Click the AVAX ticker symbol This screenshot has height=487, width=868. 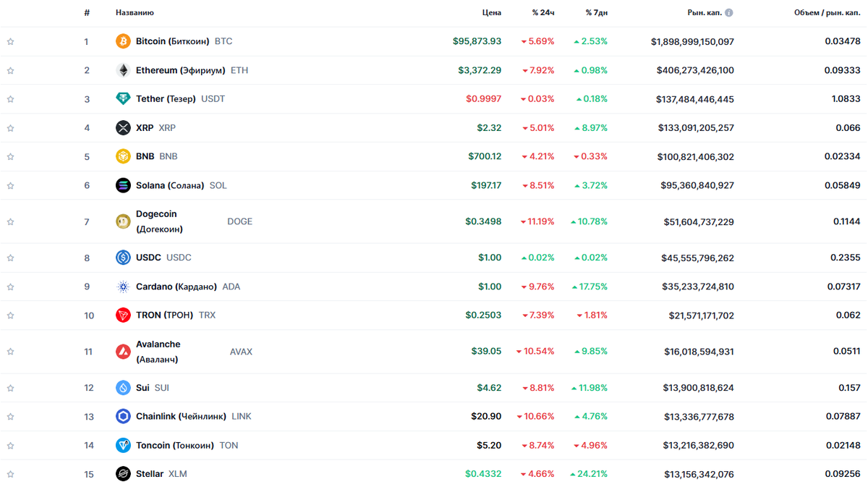point(241,352)
